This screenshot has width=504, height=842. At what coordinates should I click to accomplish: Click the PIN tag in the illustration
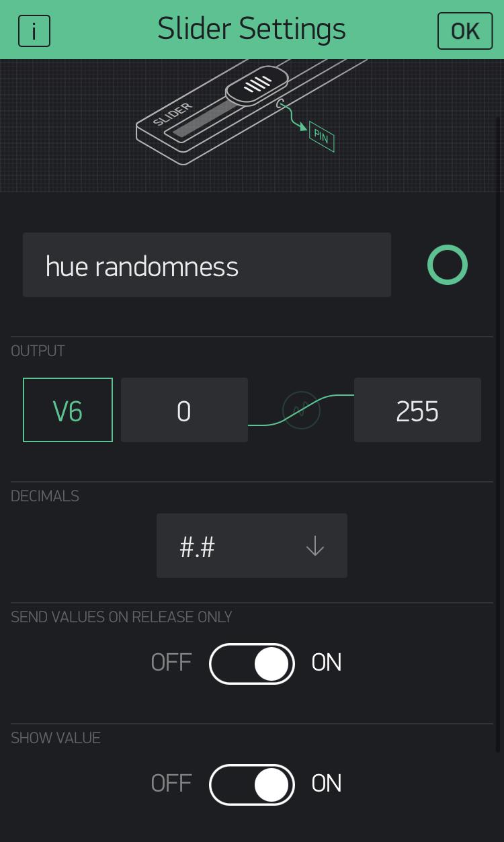(321, 137)
